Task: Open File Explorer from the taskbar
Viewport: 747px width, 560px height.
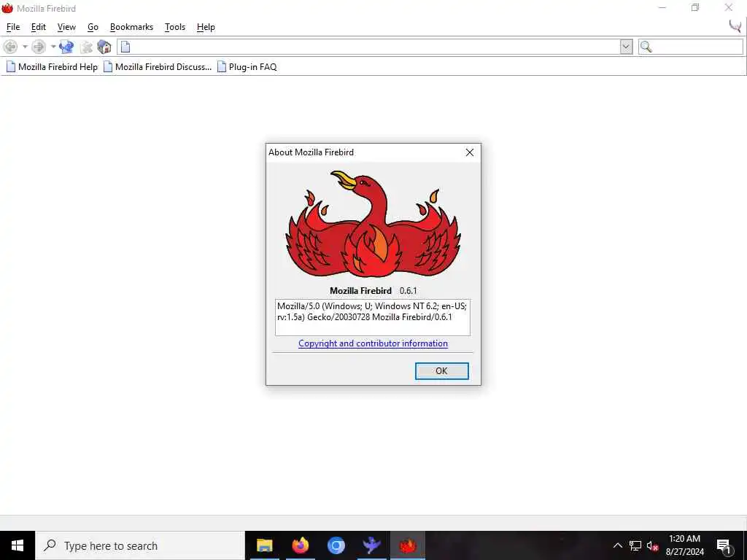Action: point(264,545)
